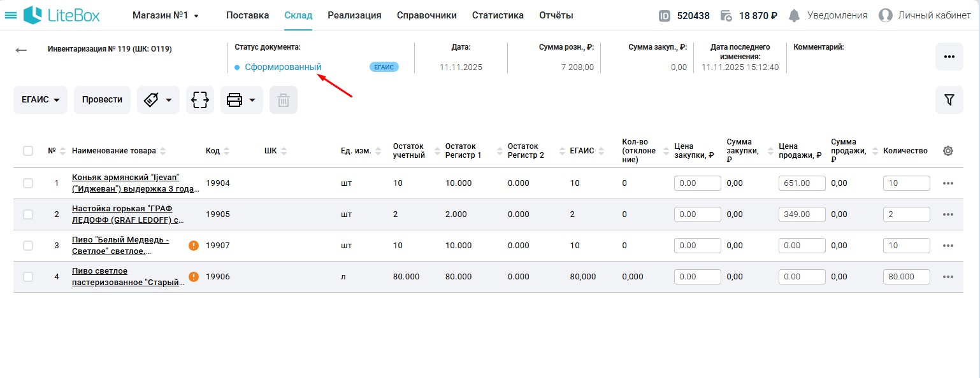Click warning icon on Пиво Белый Медведь row

click(194, 246)
